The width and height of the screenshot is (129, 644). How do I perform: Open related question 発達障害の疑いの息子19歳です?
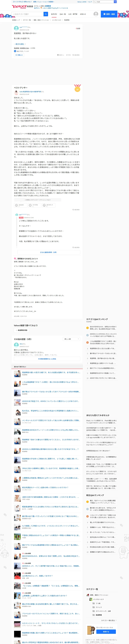(51, 372)
